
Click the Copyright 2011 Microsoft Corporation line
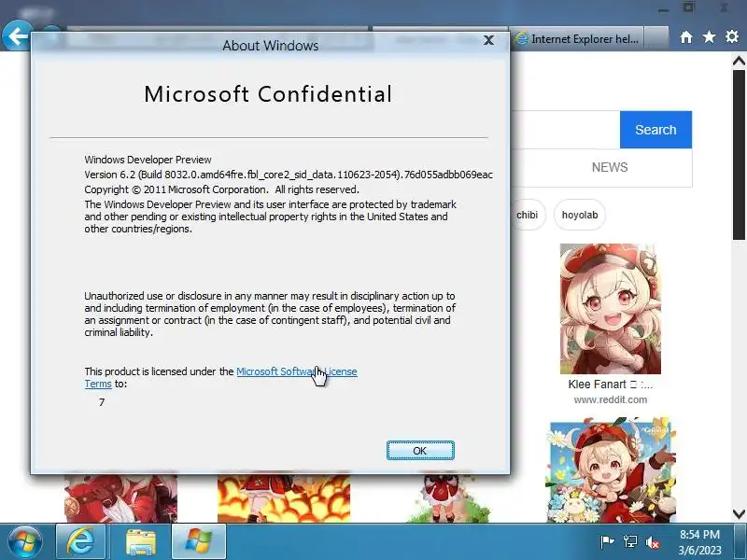click(221, 189)
